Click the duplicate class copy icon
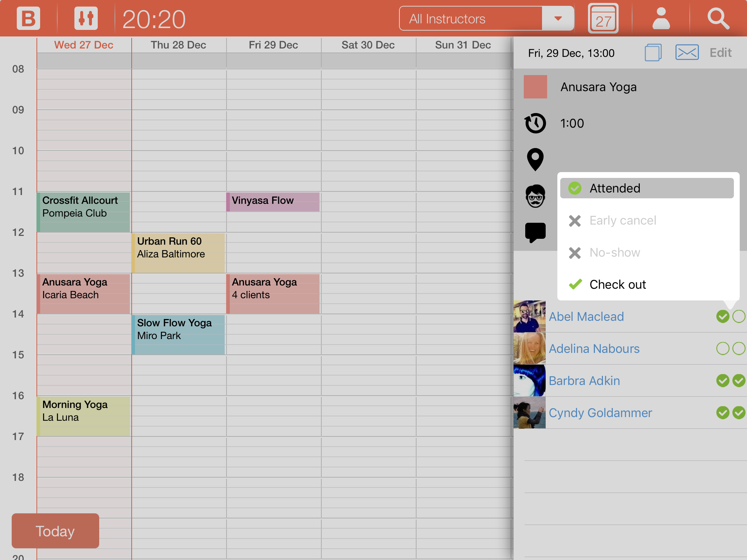Image resolution: width=747 pixels, height=560 pixels. coord(653,52)
